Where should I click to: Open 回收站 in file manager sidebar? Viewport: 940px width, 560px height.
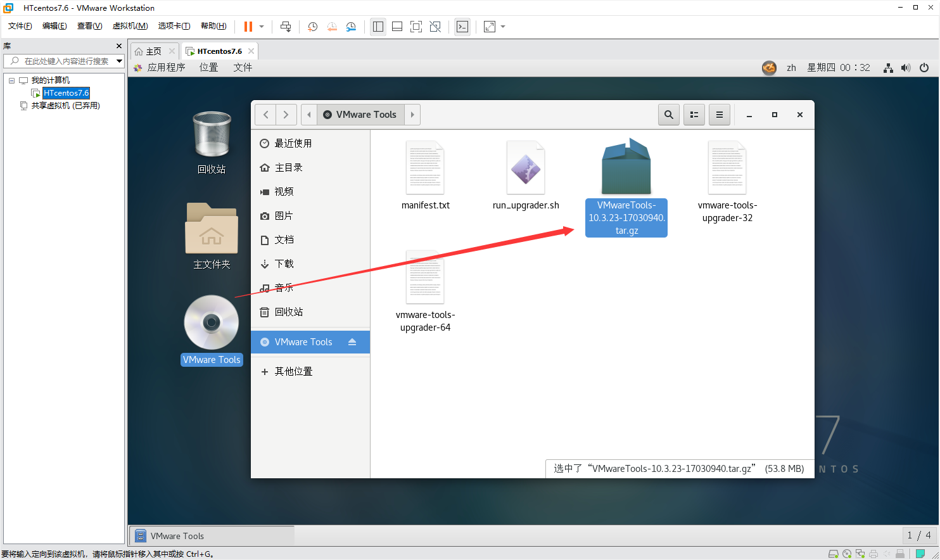pos(310,312)
